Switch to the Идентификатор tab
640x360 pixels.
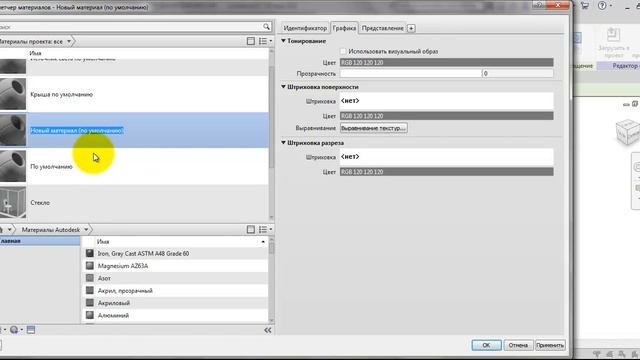pyautogui.click(x=305, y=28)
